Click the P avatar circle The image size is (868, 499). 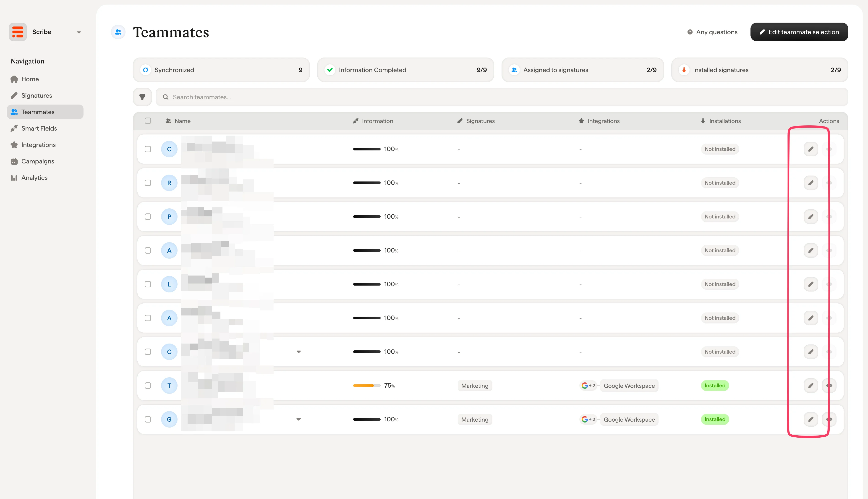point(169,217)
